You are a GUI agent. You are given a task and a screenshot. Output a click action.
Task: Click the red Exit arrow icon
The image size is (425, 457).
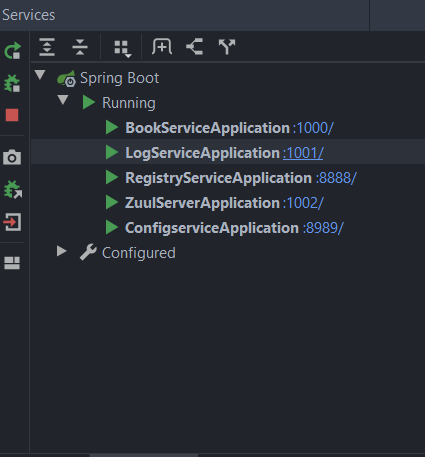[12, 222]
